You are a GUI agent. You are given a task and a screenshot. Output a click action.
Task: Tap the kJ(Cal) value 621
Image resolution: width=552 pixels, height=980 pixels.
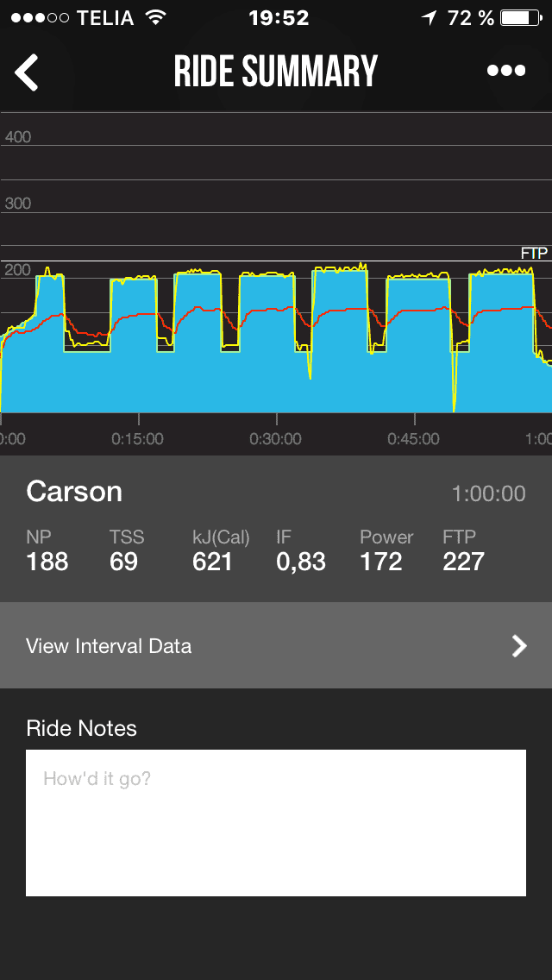point(212,562)
